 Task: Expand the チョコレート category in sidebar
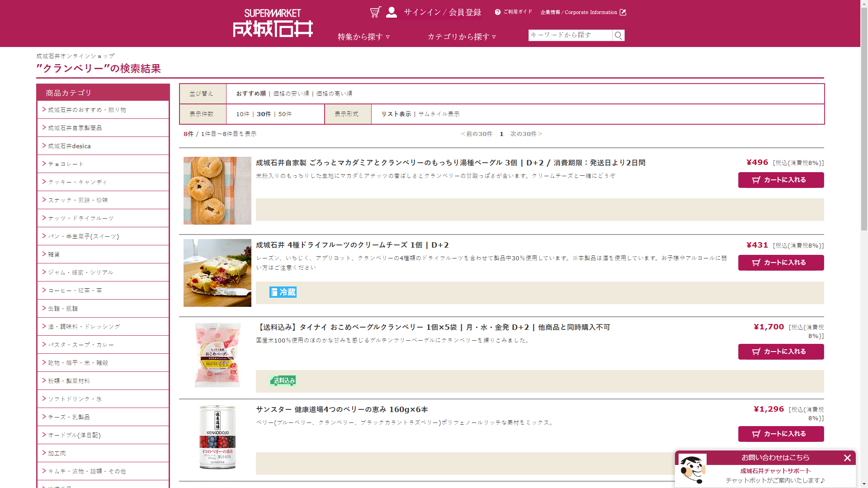click(66, 164)
